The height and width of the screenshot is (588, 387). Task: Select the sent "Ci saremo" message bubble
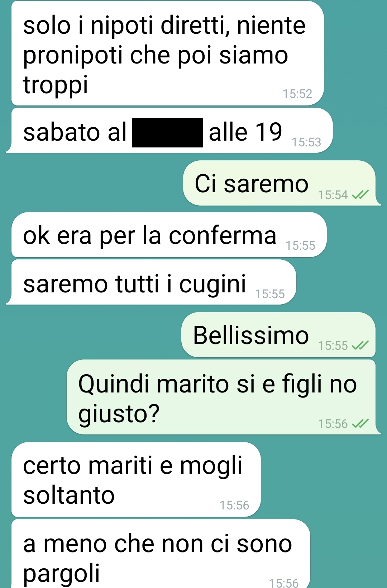[x=282, y=183]
